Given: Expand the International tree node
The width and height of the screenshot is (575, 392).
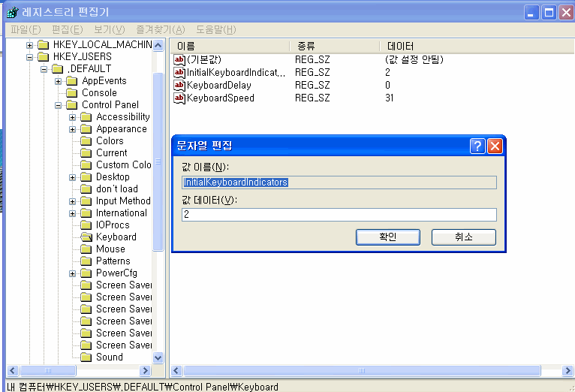Looking at the screenshot, I should tap(73, 213).
